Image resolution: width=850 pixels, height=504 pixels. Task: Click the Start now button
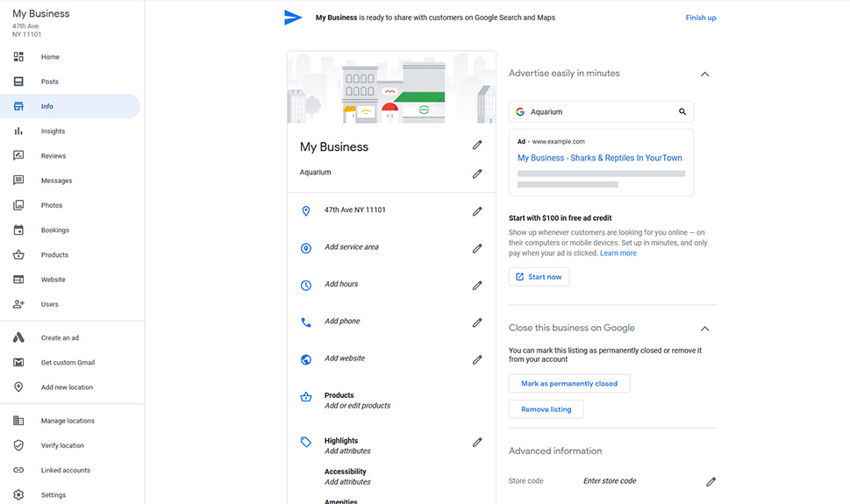[539, 277]
